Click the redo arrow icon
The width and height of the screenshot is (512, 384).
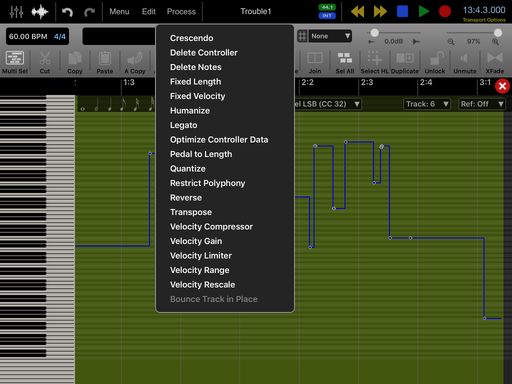click(89, 12)
